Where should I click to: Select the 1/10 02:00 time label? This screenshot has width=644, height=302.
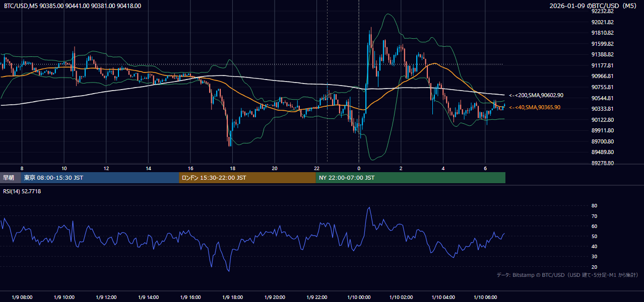(401, 297)
